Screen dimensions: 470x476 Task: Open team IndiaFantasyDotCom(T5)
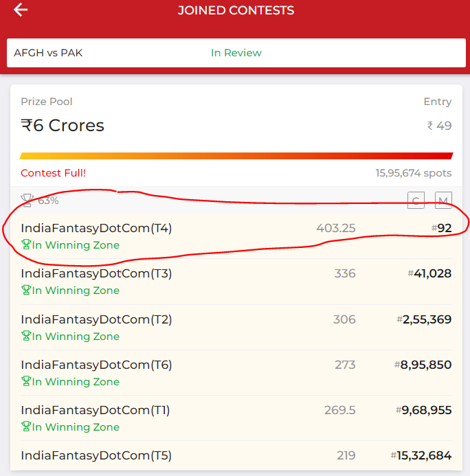point(96,455)
